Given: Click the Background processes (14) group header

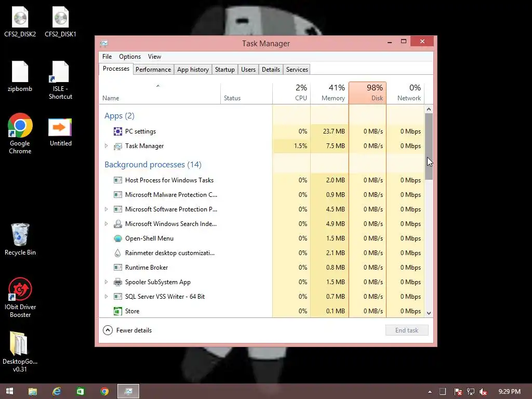Looking at the screenshot, I should click(153, 165).
